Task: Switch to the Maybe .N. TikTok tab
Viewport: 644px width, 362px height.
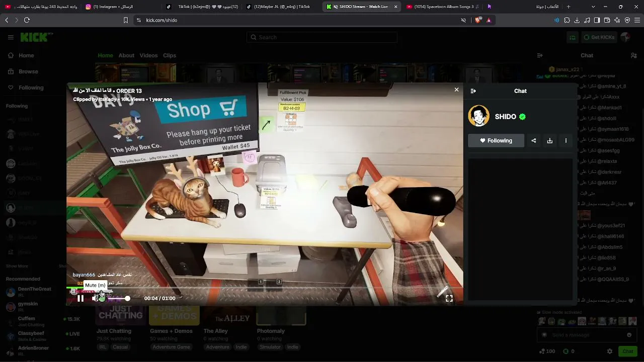Action: 282,7
